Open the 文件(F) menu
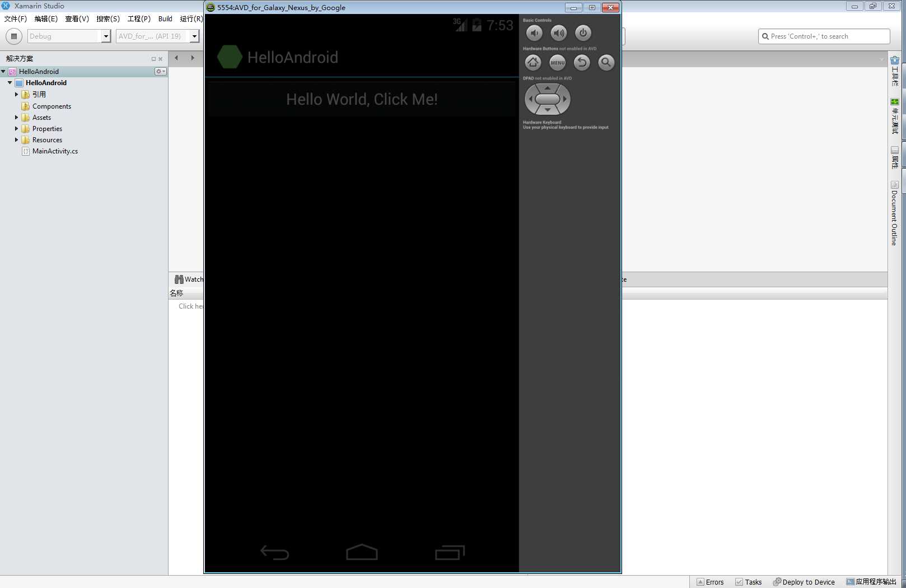906x588 pixels. point(16,19)
